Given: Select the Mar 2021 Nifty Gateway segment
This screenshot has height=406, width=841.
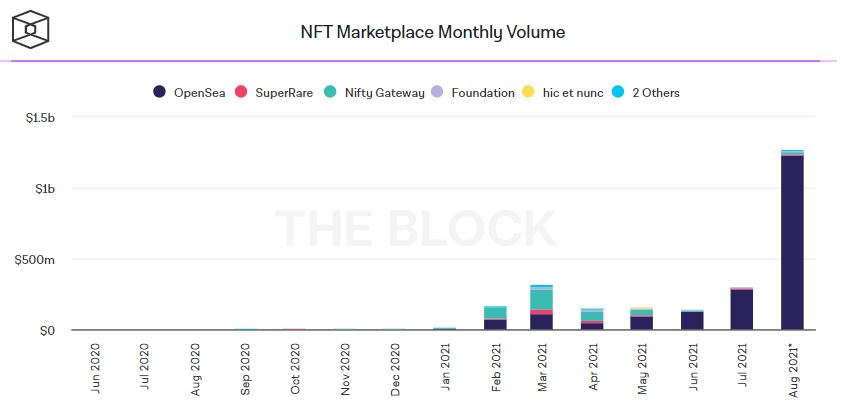Looking at the screenshot, I should coord(541,300).
